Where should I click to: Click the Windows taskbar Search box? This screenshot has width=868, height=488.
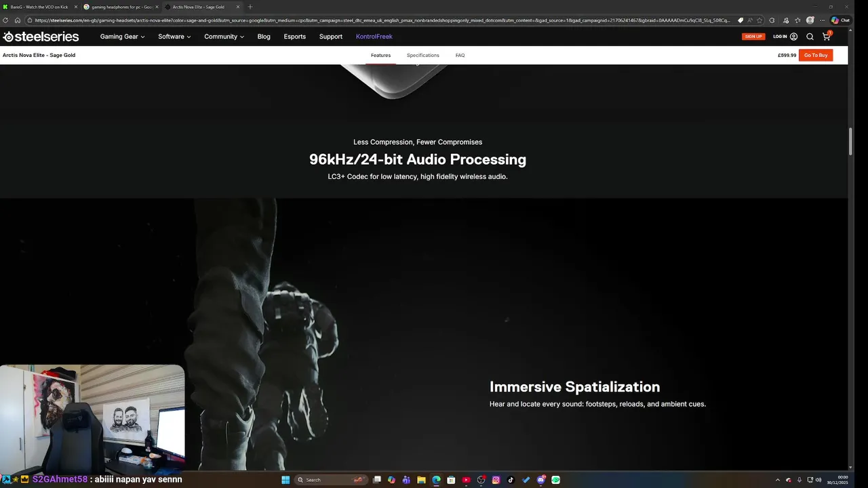pos(331,480)
